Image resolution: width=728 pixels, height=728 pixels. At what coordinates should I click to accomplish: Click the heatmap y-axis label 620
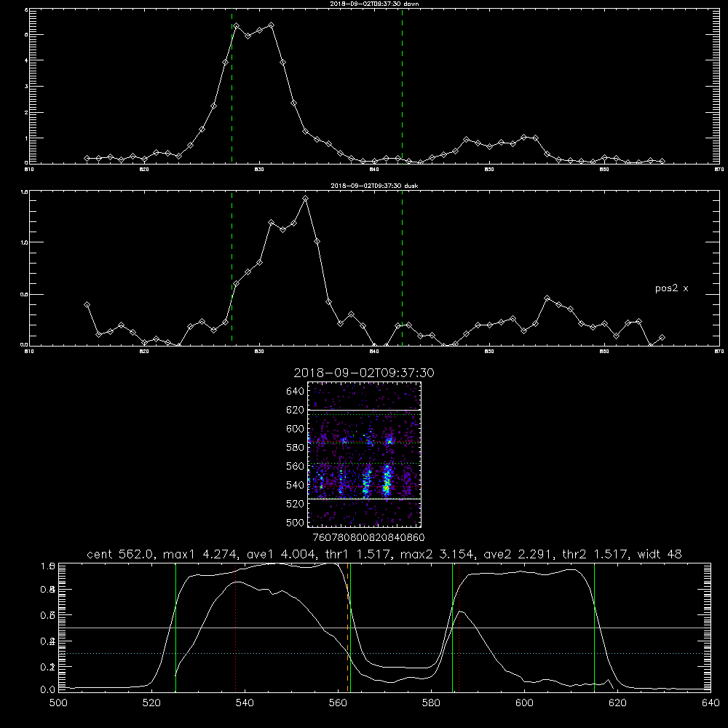point(295,410)
